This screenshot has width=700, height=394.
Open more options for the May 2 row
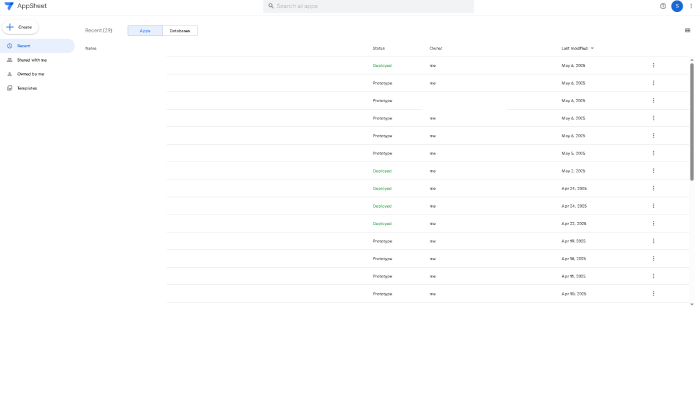pos(654,171)
